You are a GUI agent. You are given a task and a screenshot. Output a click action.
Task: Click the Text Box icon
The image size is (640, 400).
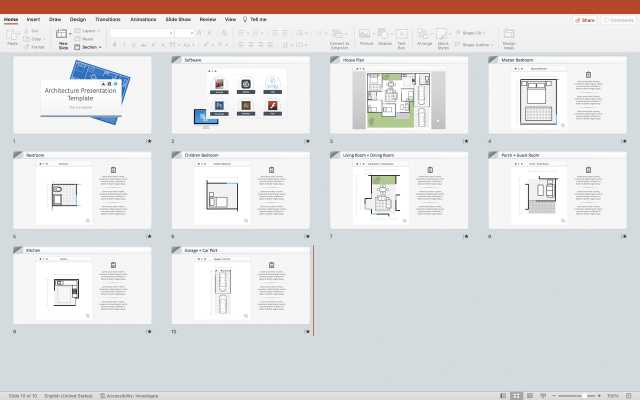(x=402, y=36)
